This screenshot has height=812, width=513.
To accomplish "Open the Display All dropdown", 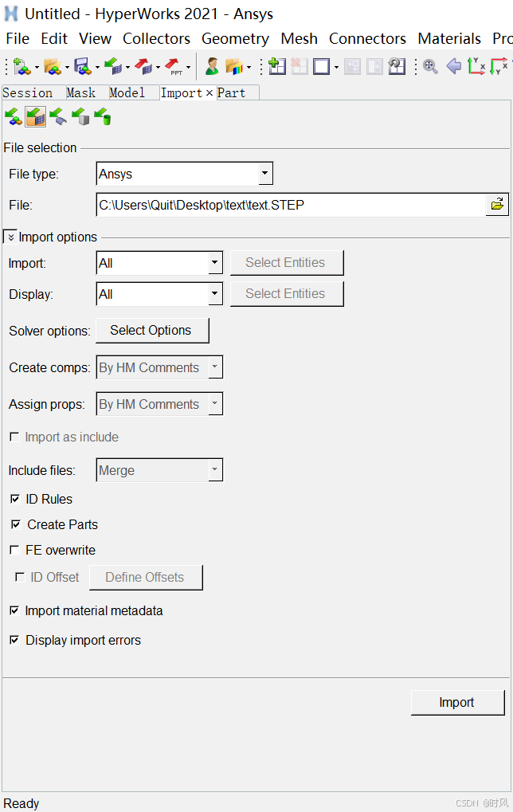I will coord(215,293).
